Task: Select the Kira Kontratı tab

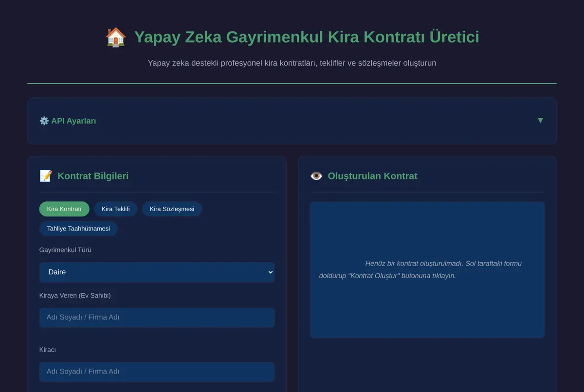Action: point(64,209)
